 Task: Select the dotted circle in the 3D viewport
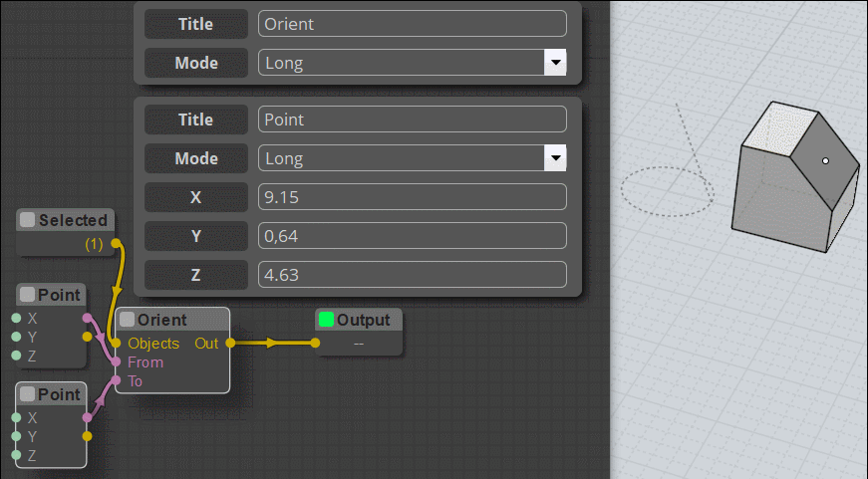tap(667, 191)
